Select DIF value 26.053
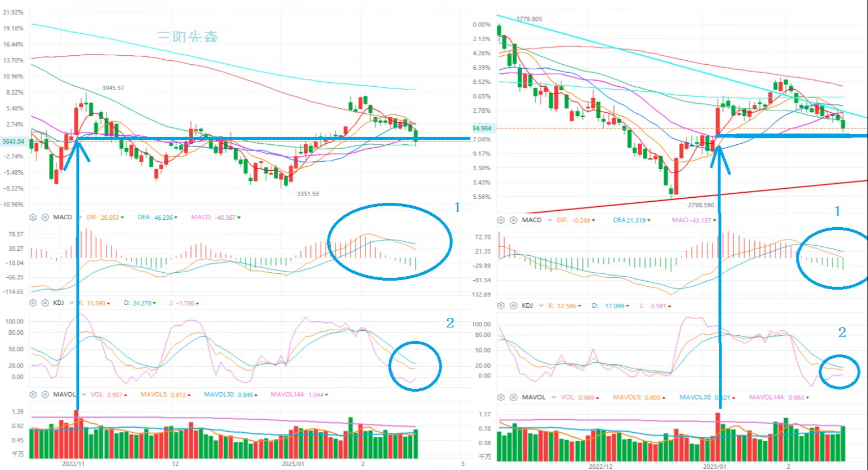 point(110,217)
